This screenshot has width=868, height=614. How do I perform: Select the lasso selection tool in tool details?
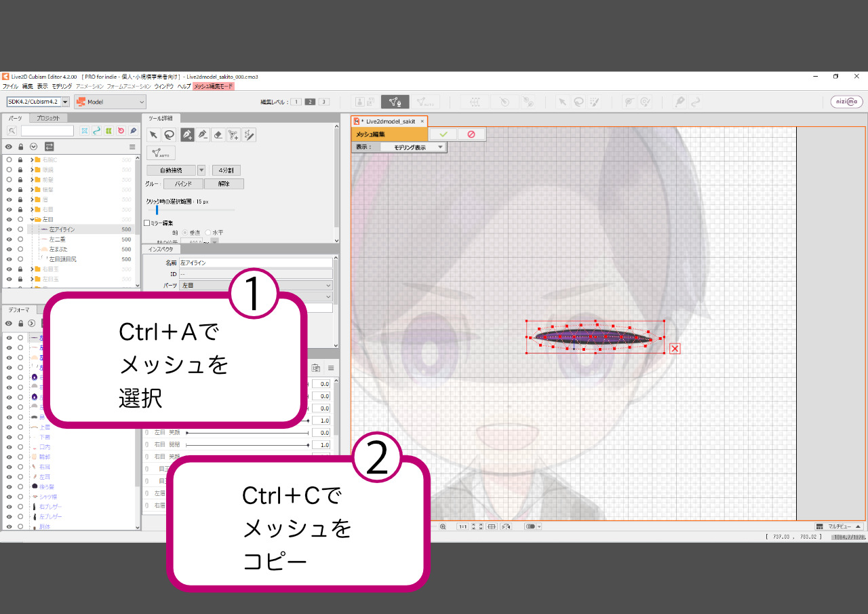pos(170,134)
